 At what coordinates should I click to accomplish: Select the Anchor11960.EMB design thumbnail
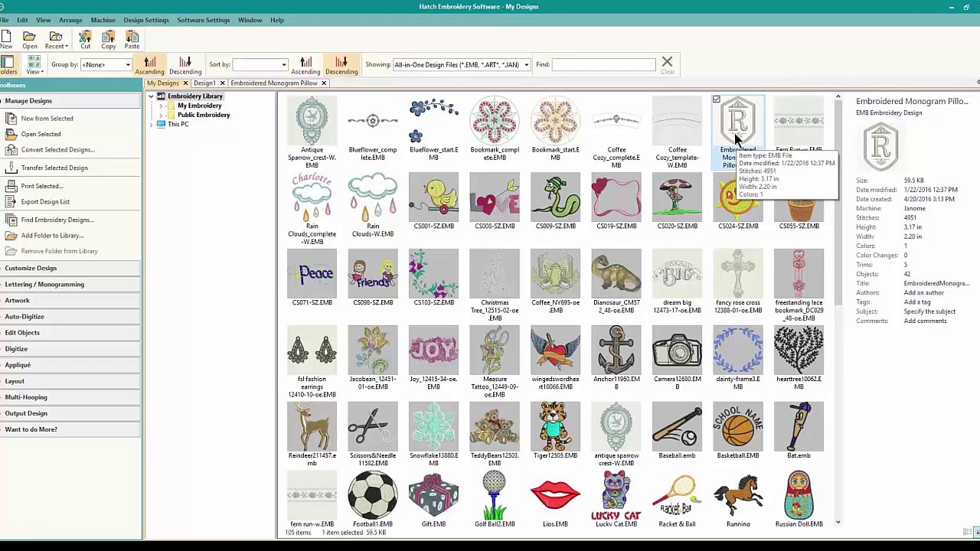click(616, 350)
